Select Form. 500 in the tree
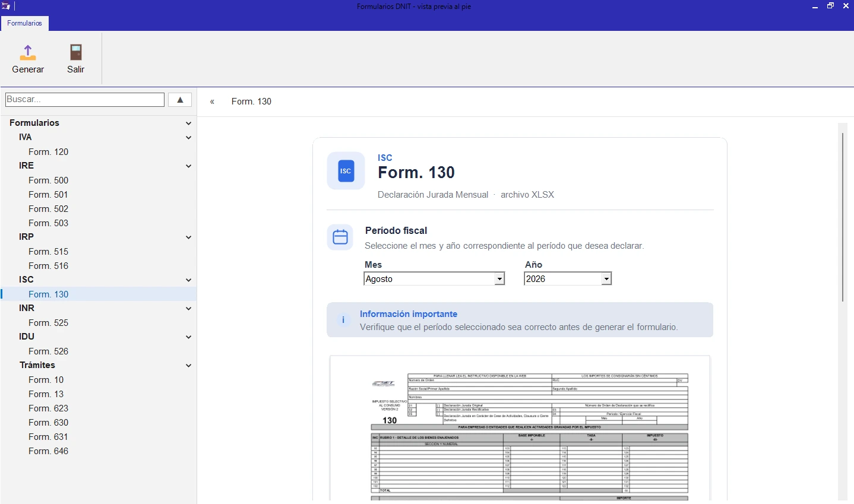This screenshot has width=854, height=504. coord(48,180)
